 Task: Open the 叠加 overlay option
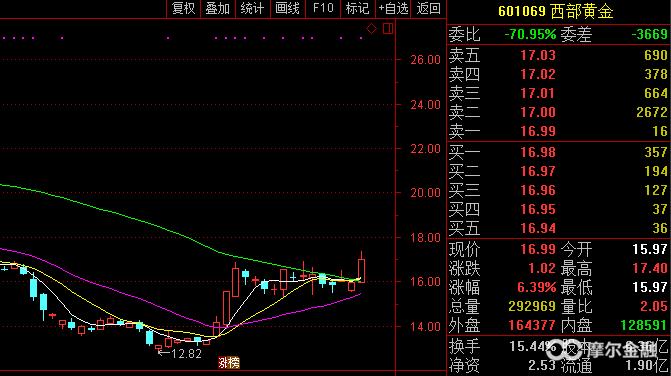[218, 9]
